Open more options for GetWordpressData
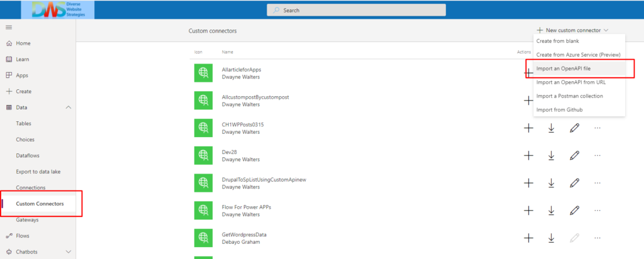 coord(597,238)
